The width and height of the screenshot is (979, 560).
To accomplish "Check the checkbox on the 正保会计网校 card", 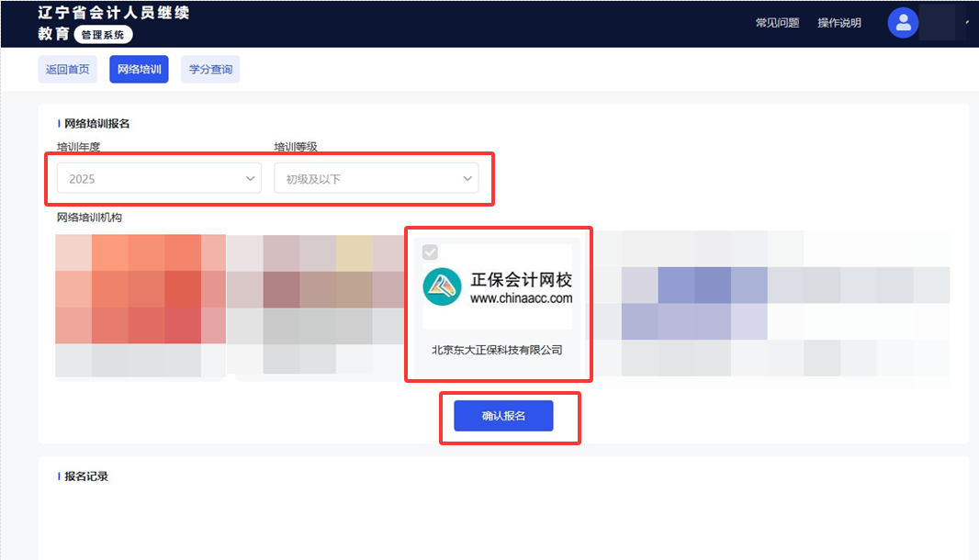I will pyautogui.click(x=432, y=250).
